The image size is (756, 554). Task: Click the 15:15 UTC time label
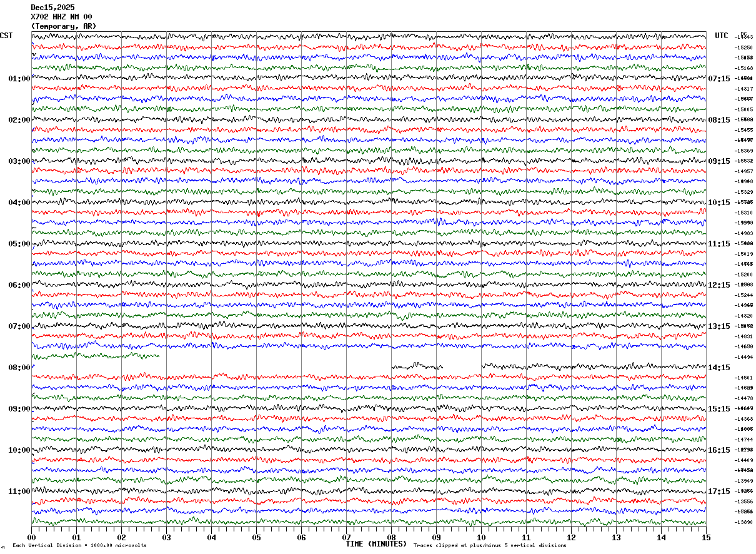719,409
